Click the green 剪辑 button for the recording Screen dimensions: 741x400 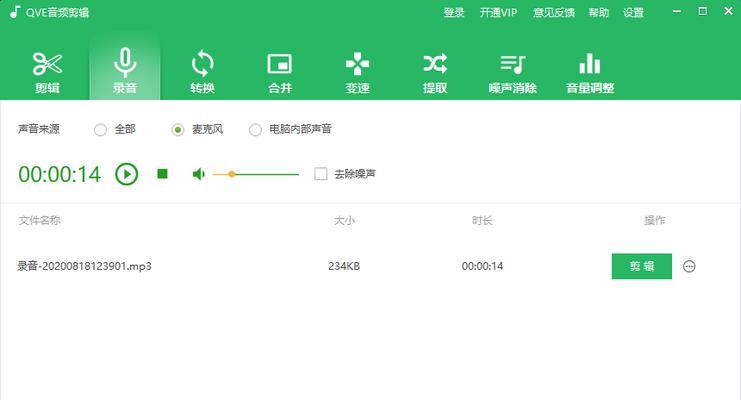point(641,266)
